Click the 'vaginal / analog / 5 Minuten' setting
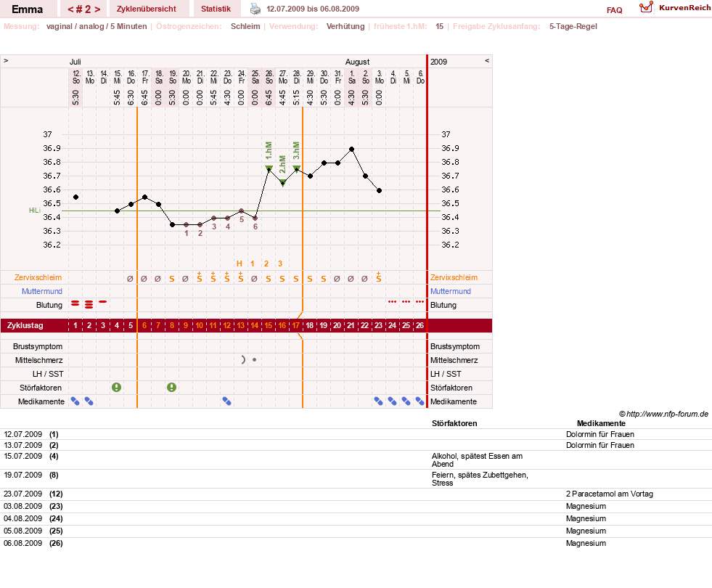The image size is (712, 588). pos(97,26)
